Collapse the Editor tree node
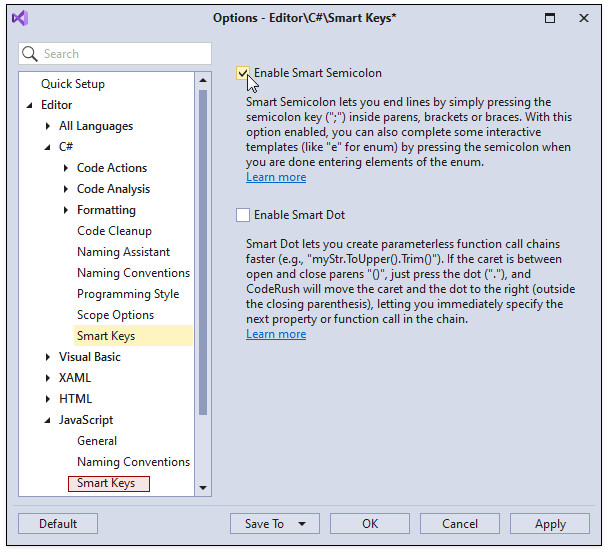The height and width of the screenshot is (554, 608). tap(29, 105)
